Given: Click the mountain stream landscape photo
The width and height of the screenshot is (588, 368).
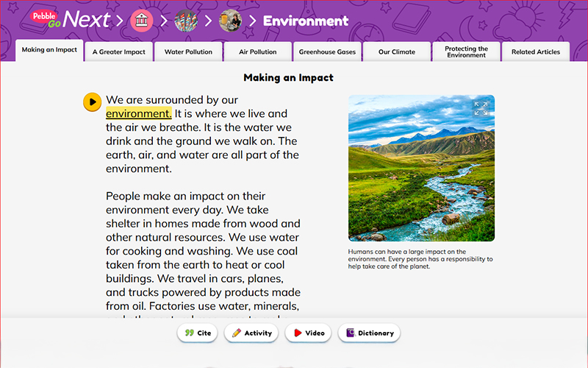Looking at the screenshot, I should [421, 169].
